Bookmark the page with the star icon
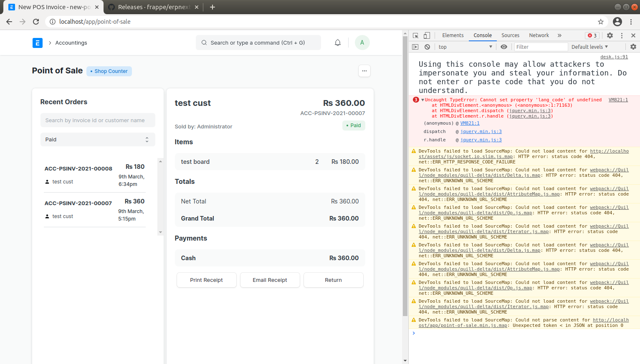Viewport: 640px width, 364px height. coord(600,21)
